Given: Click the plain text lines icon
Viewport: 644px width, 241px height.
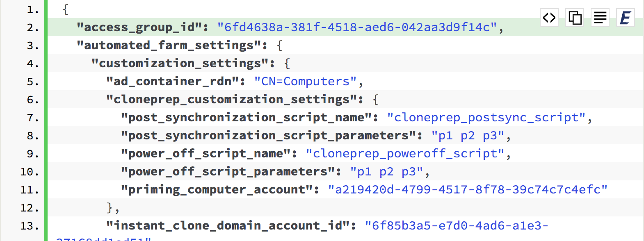Looking at the screenshot, I should 600,18.
